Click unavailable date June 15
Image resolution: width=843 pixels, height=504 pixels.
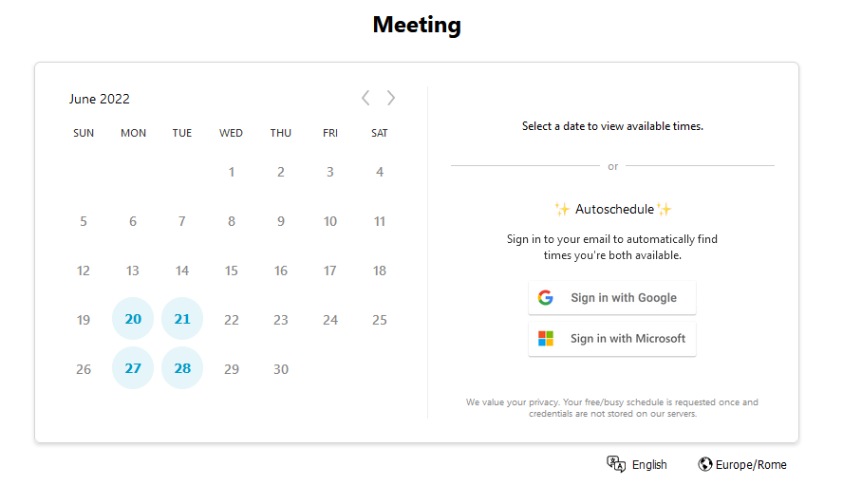232,271
